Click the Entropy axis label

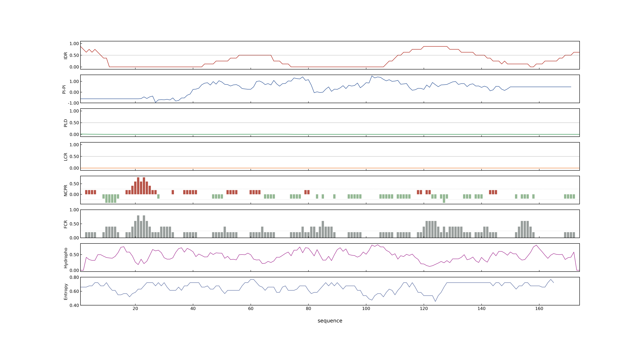pos(66,291)
